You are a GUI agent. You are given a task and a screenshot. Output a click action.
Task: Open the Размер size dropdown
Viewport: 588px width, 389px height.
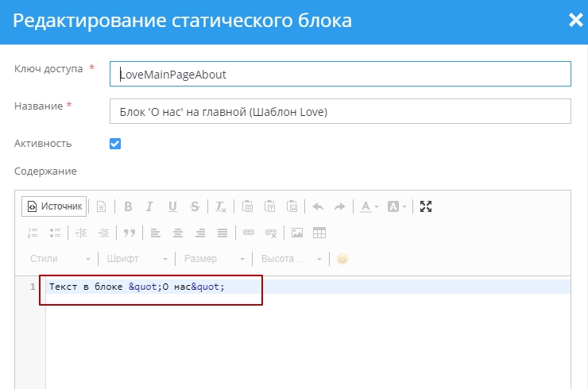(214, 259)
